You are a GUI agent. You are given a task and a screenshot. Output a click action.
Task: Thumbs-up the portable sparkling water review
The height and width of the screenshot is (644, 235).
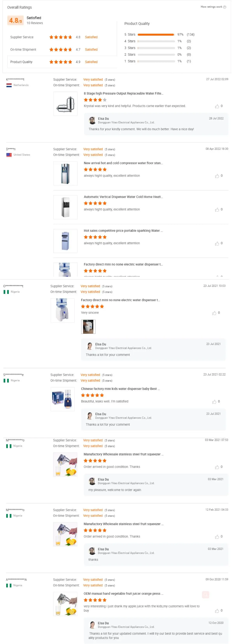click(x=217, y=243)
